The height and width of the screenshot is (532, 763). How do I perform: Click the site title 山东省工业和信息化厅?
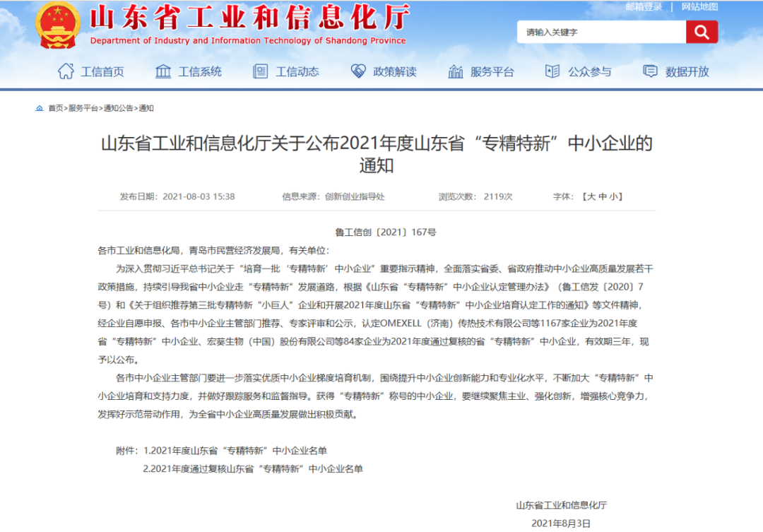tap(250, 18)
